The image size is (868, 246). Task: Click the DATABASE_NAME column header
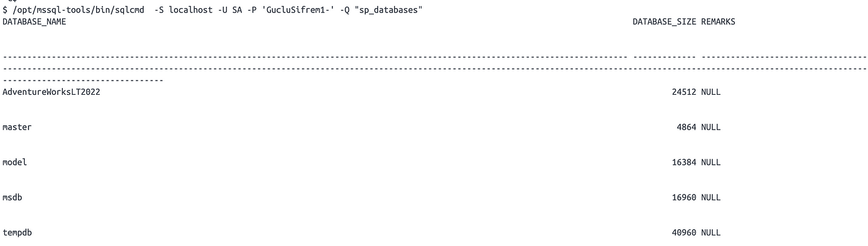(x=34, y=22)
